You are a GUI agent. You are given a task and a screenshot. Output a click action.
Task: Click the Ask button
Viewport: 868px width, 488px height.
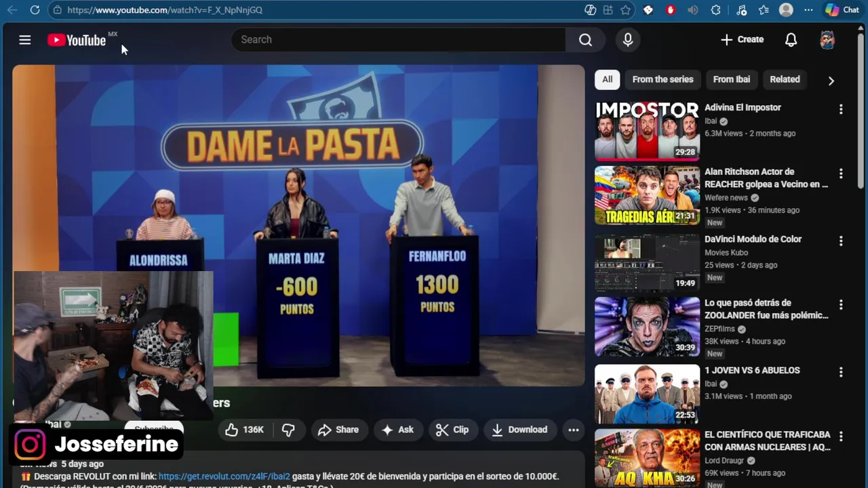(x=397, y=430)
